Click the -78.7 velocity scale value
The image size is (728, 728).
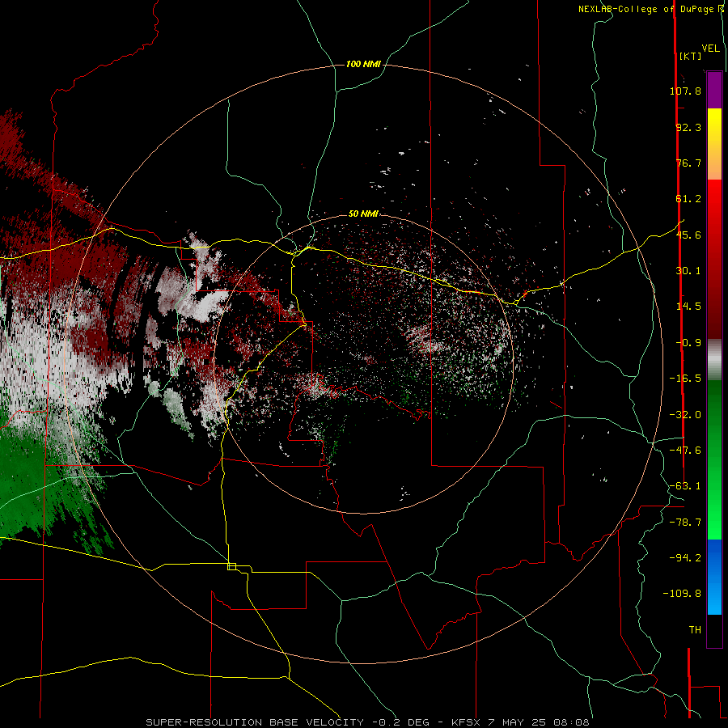685,523
